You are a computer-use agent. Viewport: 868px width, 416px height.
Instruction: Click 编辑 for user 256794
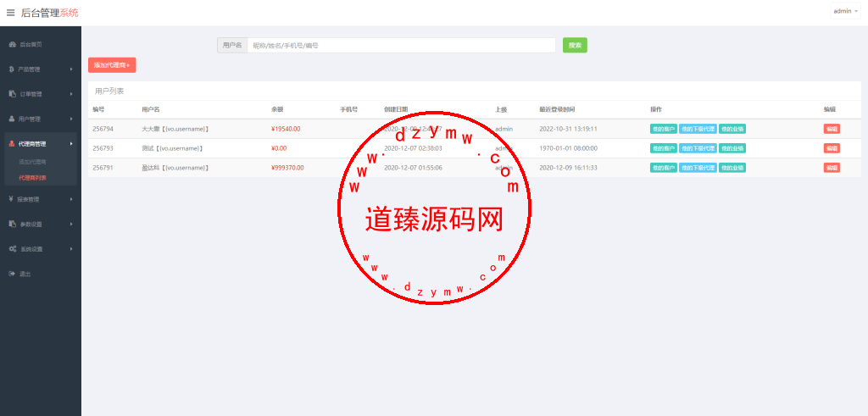pyautogui.click(x=832, y=129)
